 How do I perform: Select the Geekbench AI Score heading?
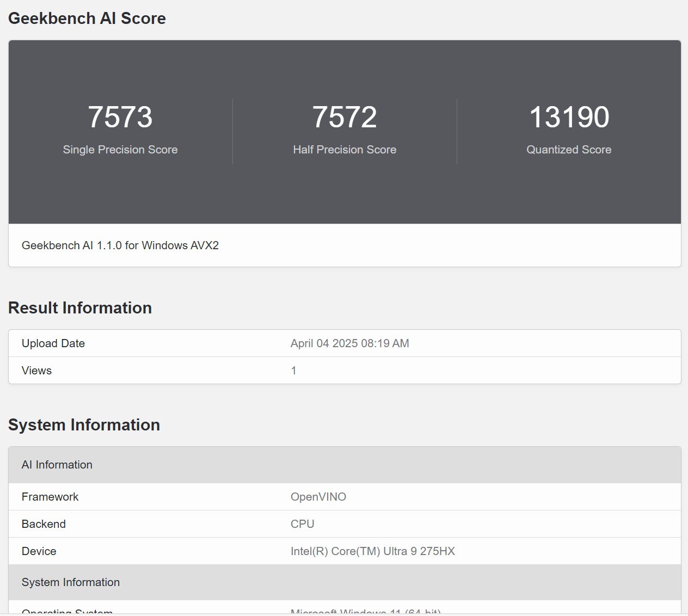(87, 18)
